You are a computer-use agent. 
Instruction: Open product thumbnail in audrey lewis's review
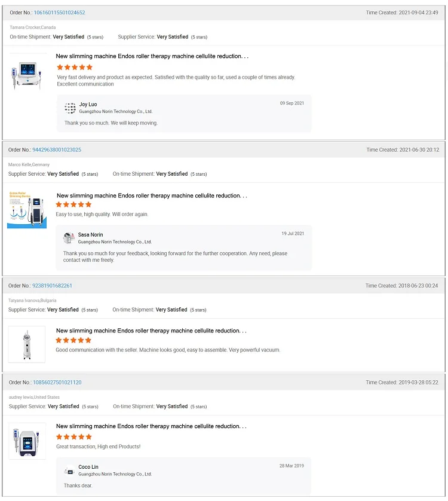click(x=27, y=441)
